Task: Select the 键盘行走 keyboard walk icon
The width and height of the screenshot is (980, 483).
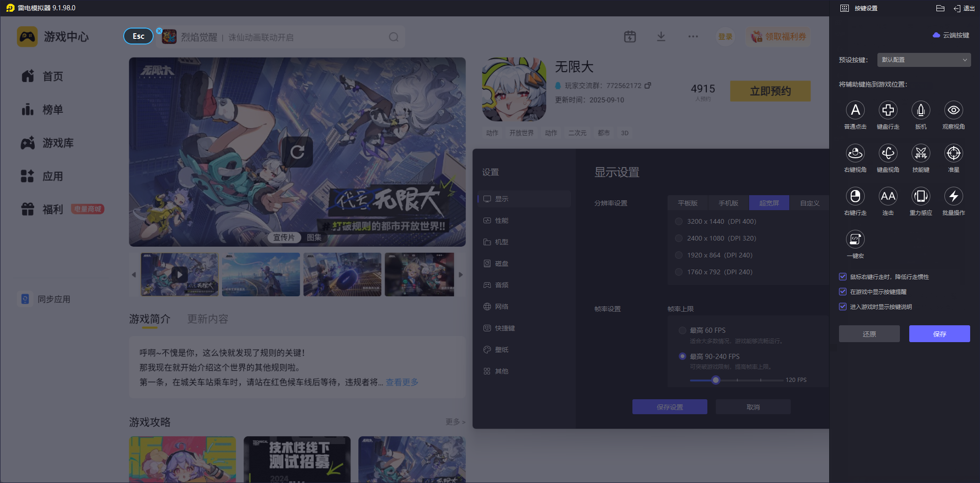Action: pyautogui.click(x=888, y=110)
